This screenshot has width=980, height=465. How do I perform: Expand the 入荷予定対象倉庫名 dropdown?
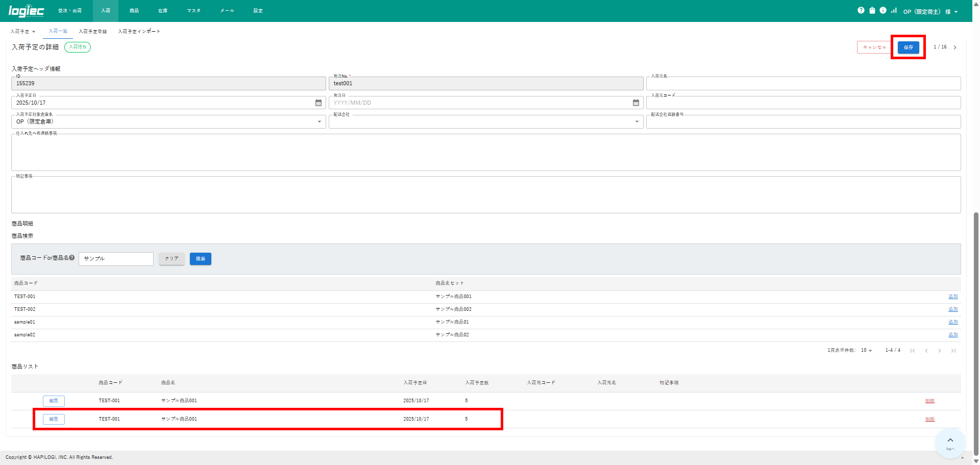[x=320, y=121]
